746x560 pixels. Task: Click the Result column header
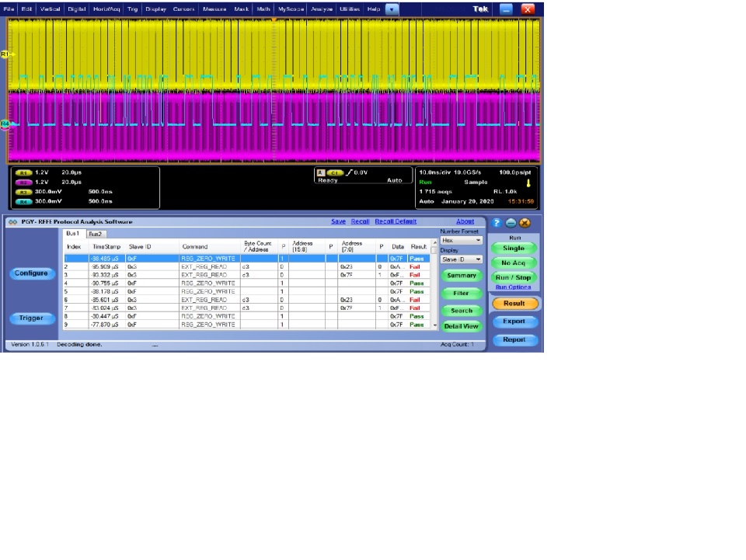tap(419, 247)
